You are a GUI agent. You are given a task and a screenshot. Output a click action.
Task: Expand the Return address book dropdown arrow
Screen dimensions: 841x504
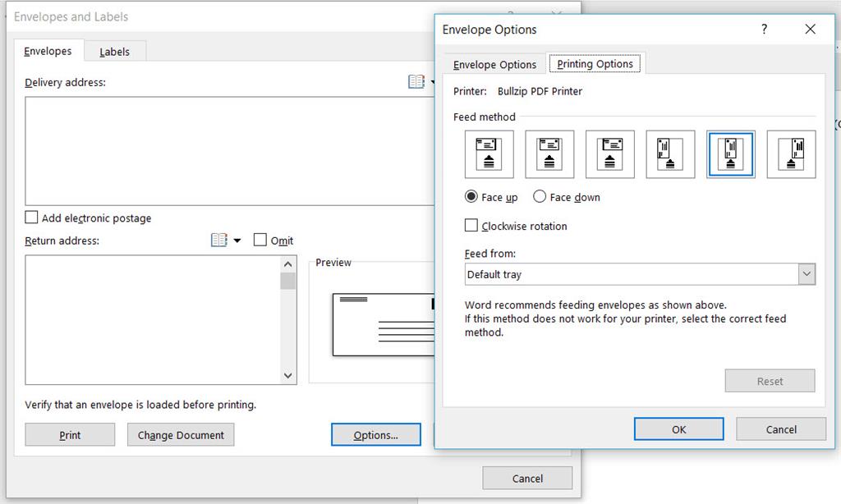pyautogui.click(x=237, y=241)
